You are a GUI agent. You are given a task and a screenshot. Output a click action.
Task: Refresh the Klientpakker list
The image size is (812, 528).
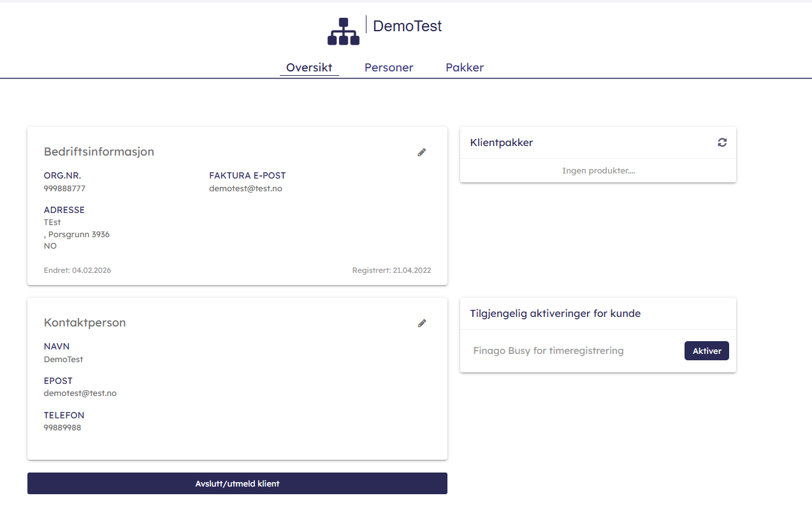[x=721, y=143]
